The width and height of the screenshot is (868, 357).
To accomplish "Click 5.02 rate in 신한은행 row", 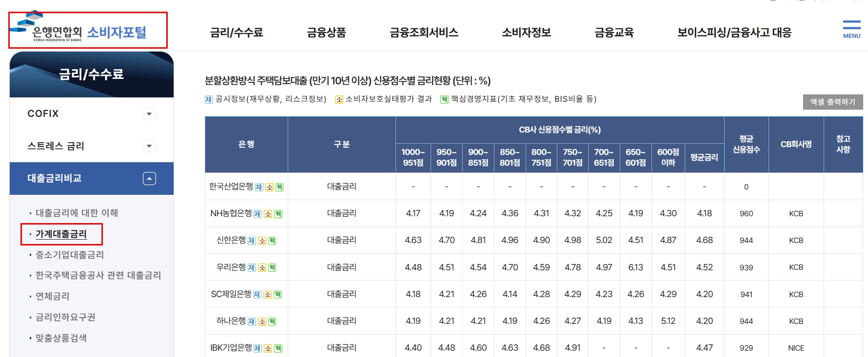I will (x=604, y=240).
